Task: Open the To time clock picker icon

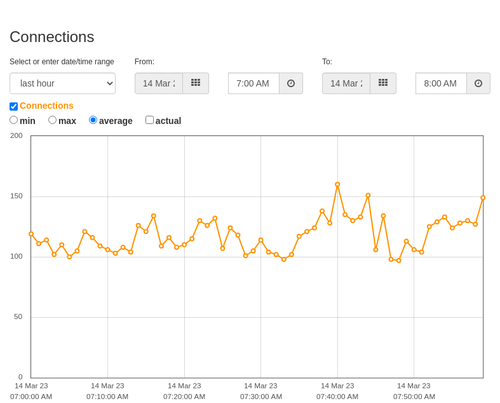Action: tap(478, 83)
